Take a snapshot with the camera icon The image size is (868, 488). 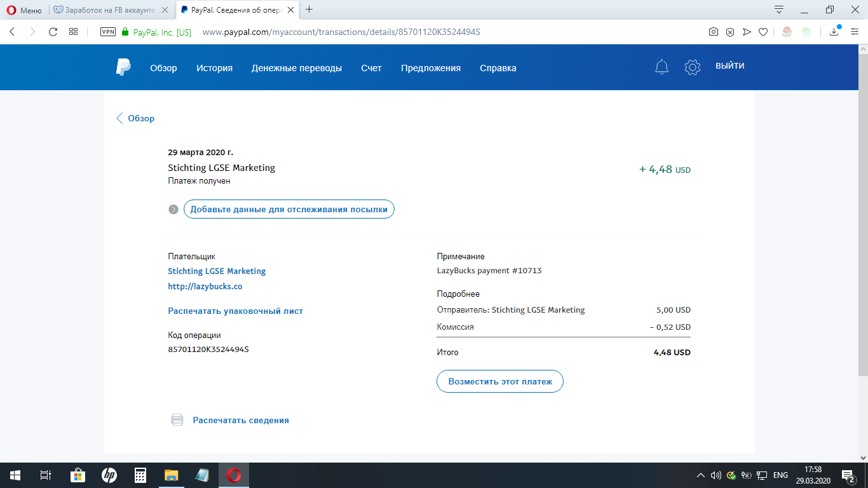(x=714, y=32)
